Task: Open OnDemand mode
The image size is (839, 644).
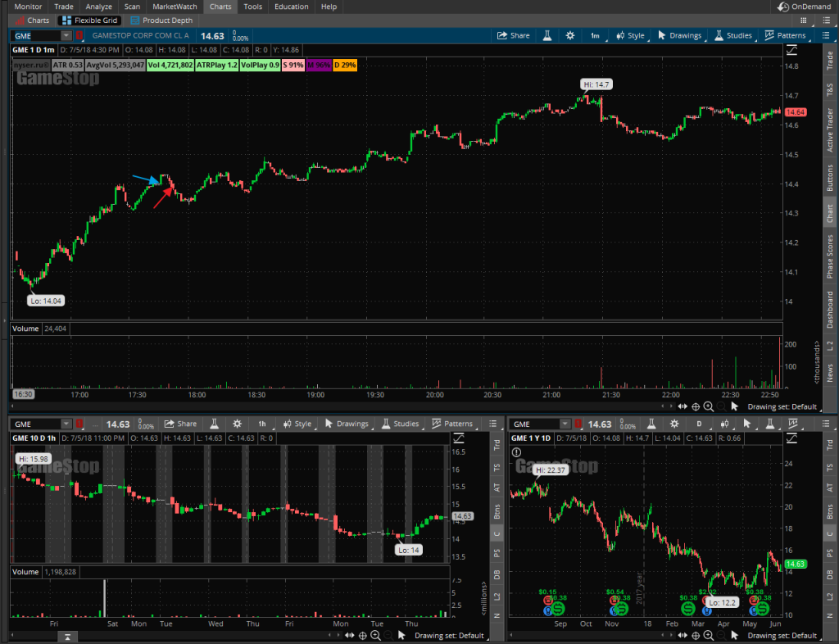Action: [805, 7]
